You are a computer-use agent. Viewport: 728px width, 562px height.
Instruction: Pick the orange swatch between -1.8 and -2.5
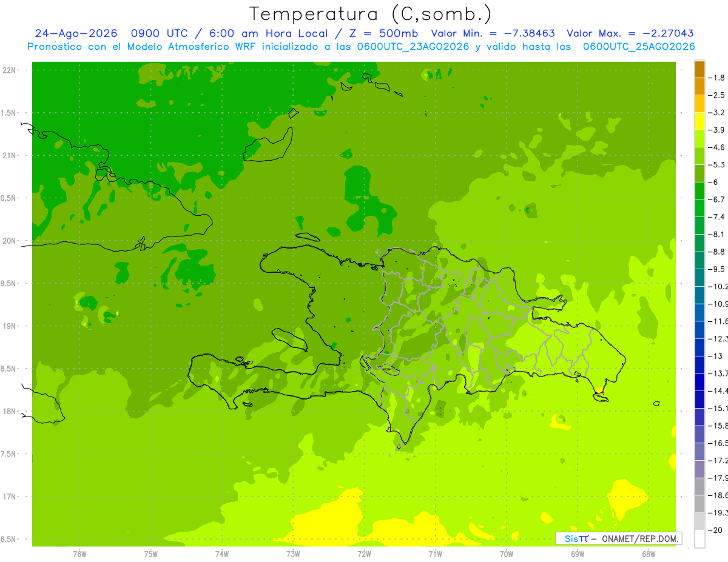click(x=699, y=87)
